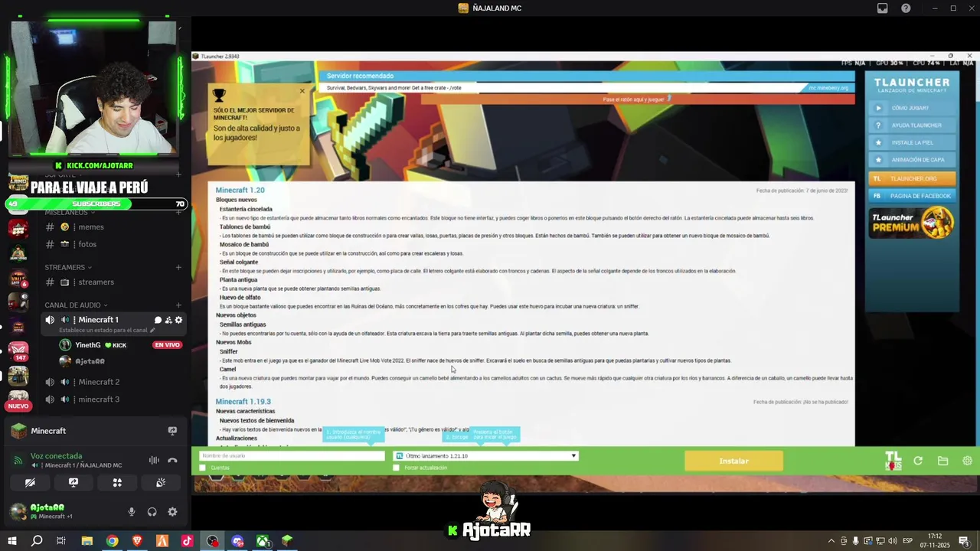
Task: Open Brave browser from the taskbar
Action: (x=137, y=541)
